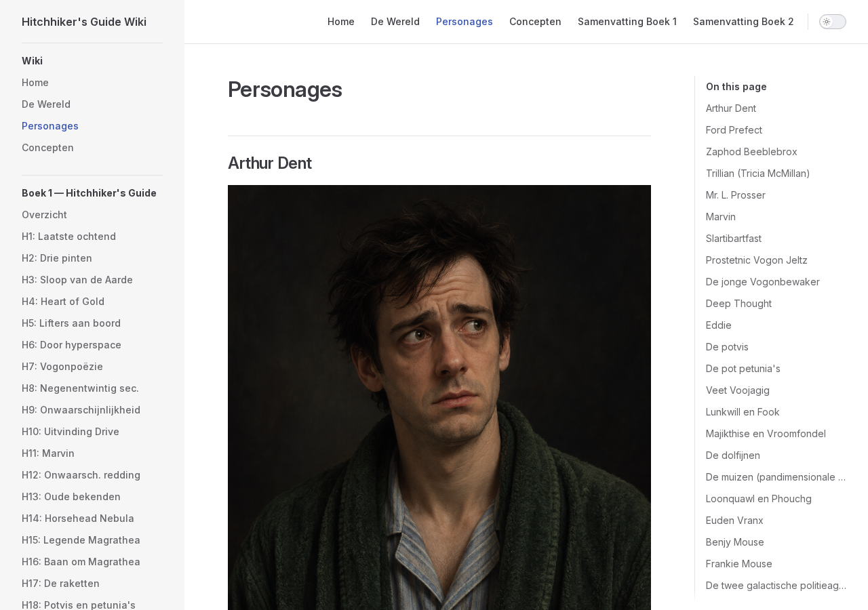Jump to Frankie Mouse section

[739, 564]
